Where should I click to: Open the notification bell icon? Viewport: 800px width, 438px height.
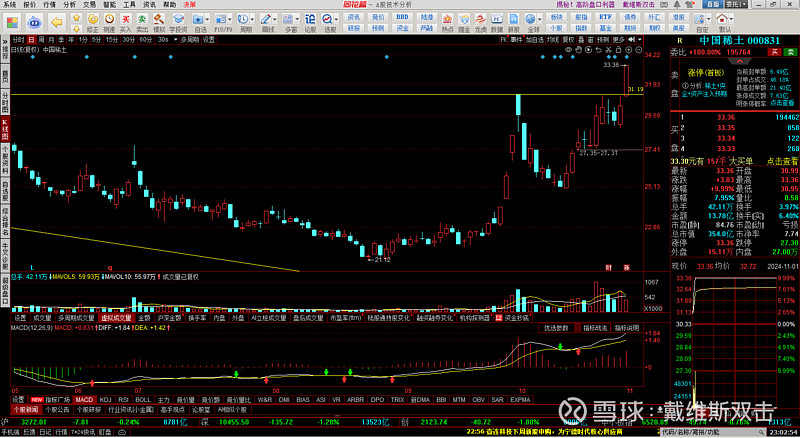pyautogui.click(x=678, y=5)
